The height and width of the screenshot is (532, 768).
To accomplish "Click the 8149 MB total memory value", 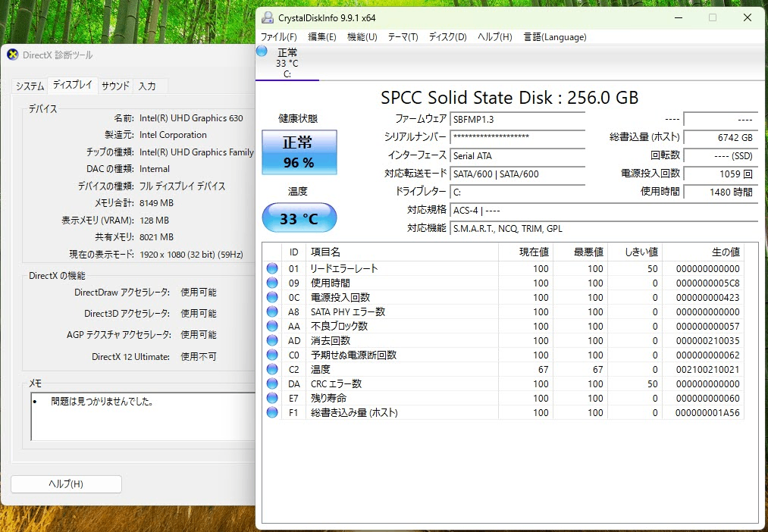I will pos(156,203).
